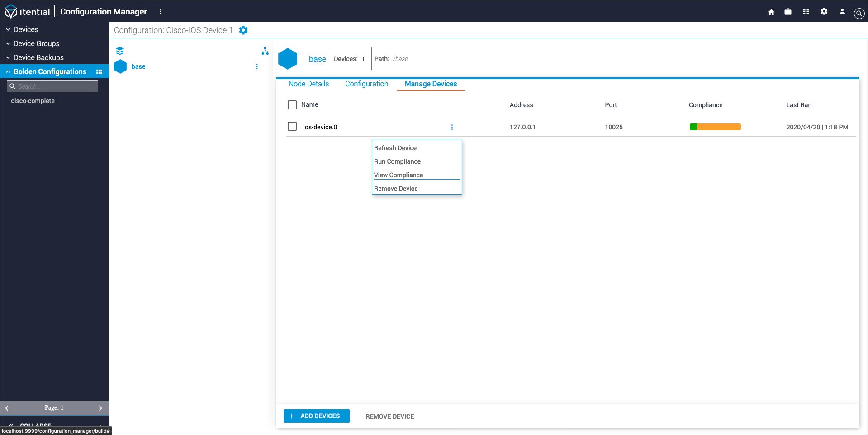
Task: Switch to the Manage Devices tab
Action: pos(431,84)
